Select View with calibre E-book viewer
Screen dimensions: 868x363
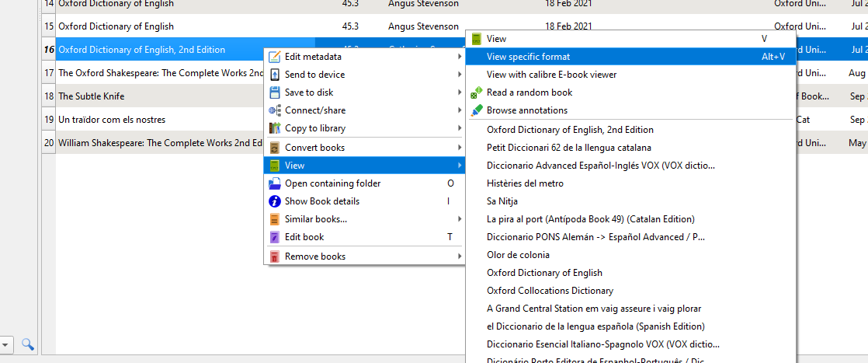[x=540, y=75]
